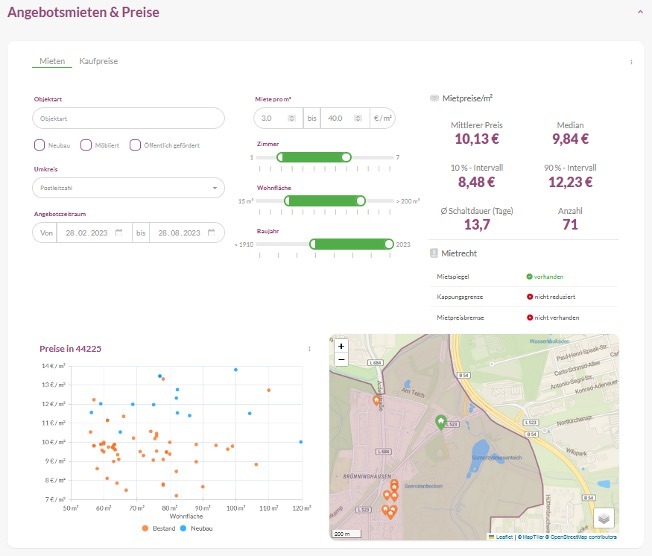
Task: Open the card options three-dot menu
Action: (x=631, y=62)
